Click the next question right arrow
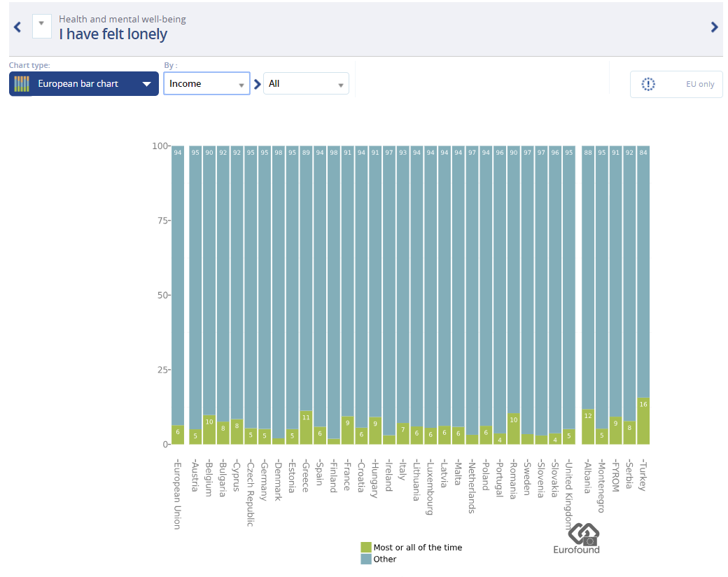The width and height of the screenshot is (728, 577). [714, 27]
